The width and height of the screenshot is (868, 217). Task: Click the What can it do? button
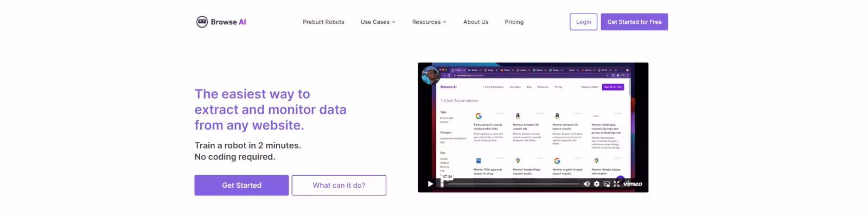click(339, 185)
